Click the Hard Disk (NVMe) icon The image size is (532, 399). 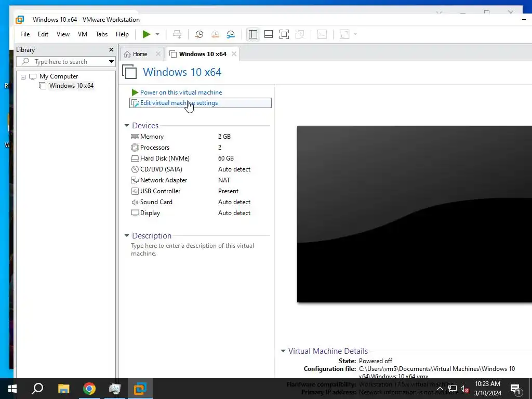click(135, 158)
